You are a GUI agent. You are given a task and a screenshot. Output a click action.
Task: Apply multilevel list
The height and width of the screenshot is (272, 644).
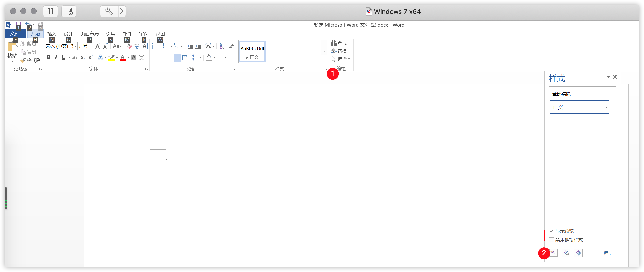[177, 46]
